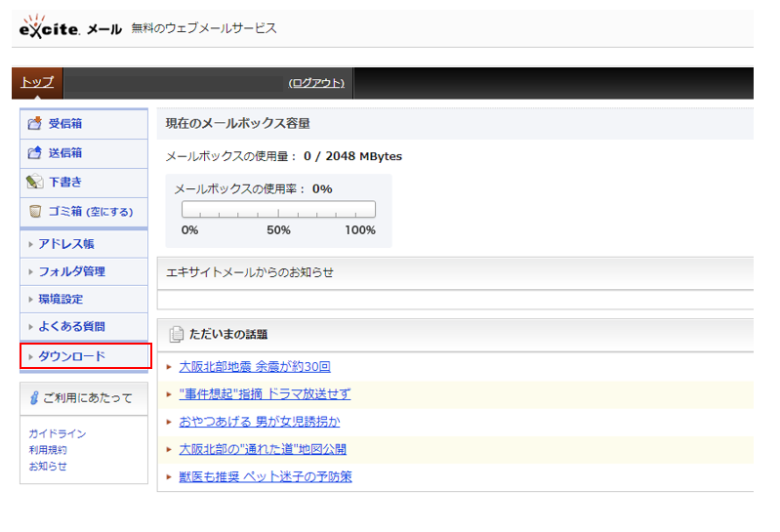Click the mailbox usage progress bar
Screen dimensions: 780x532
point(278,209)
